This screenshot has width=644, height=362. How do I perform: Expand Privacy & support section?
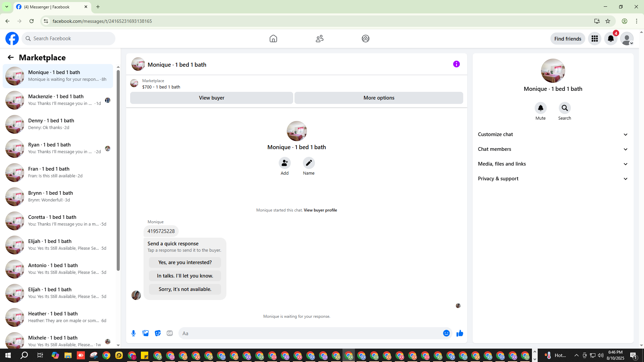click(x=553, y=179)
